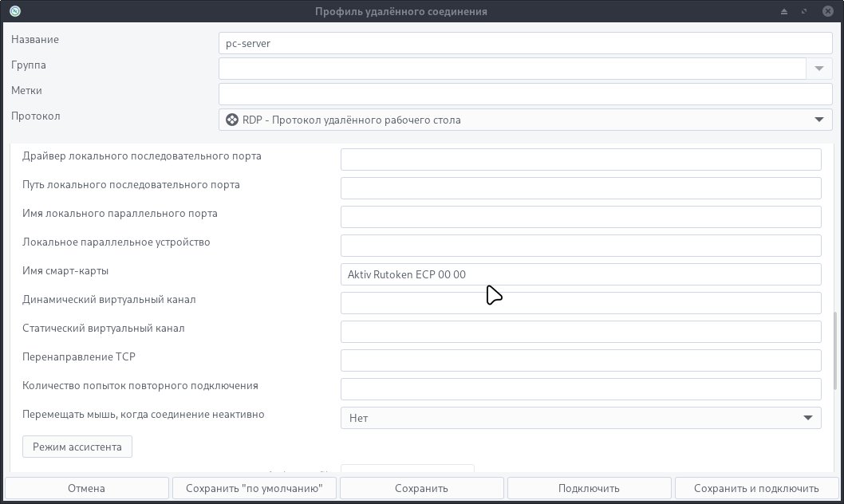Click the roll-up window icon in title bar

point(784,11)
